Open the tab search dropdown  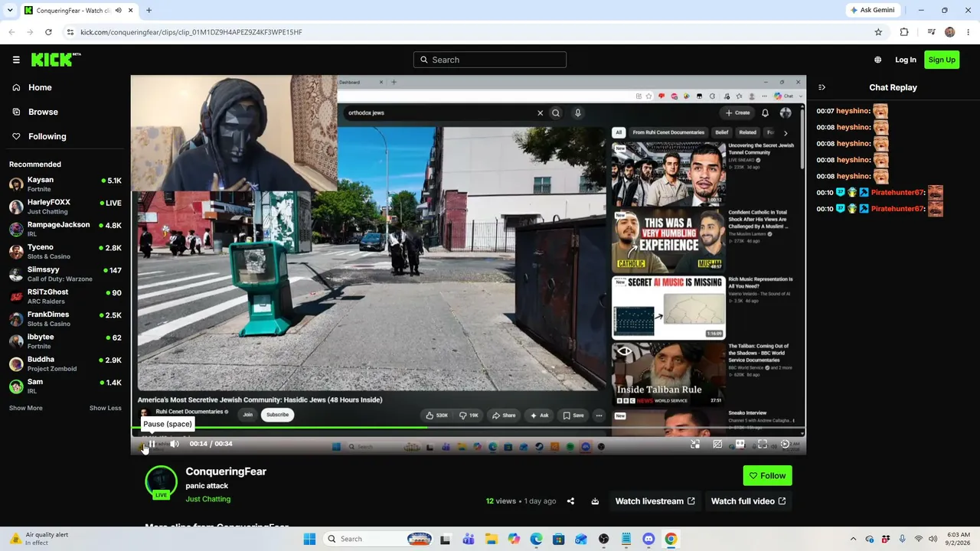(10, 11)
